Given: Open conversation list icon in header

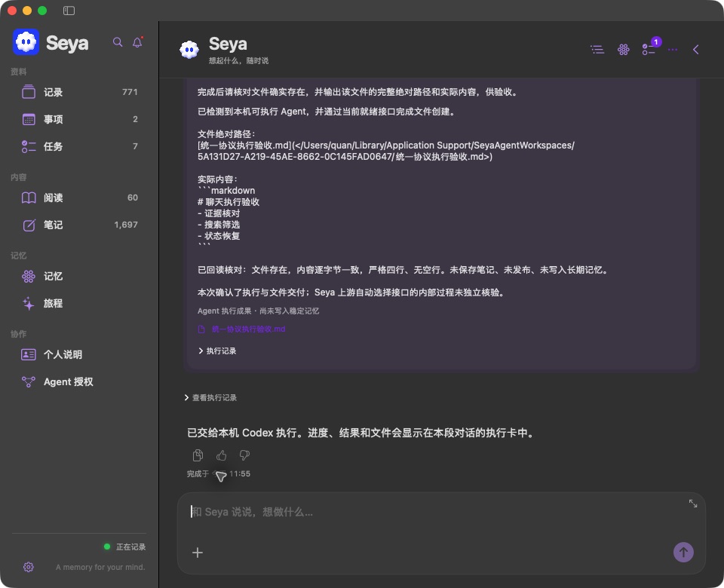Looking at the screenshot, I should [597, 50].
